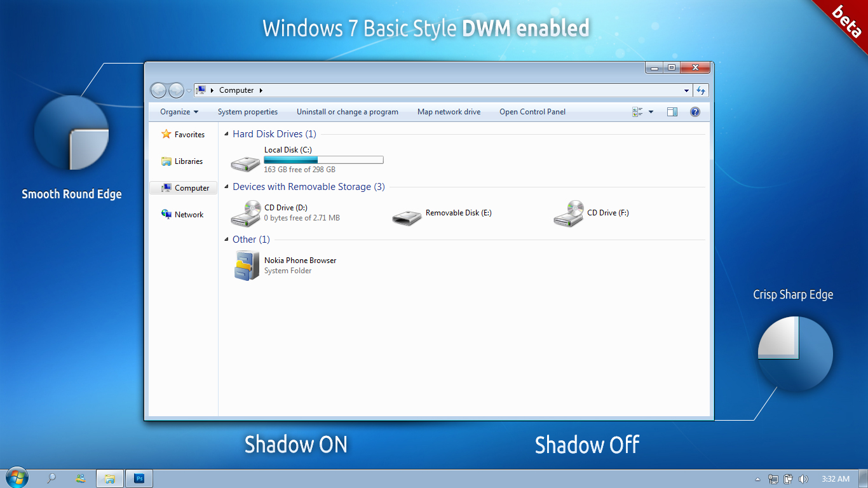
Task: Click the magnifier icon on the taskbar
Action: coord(51,478)
